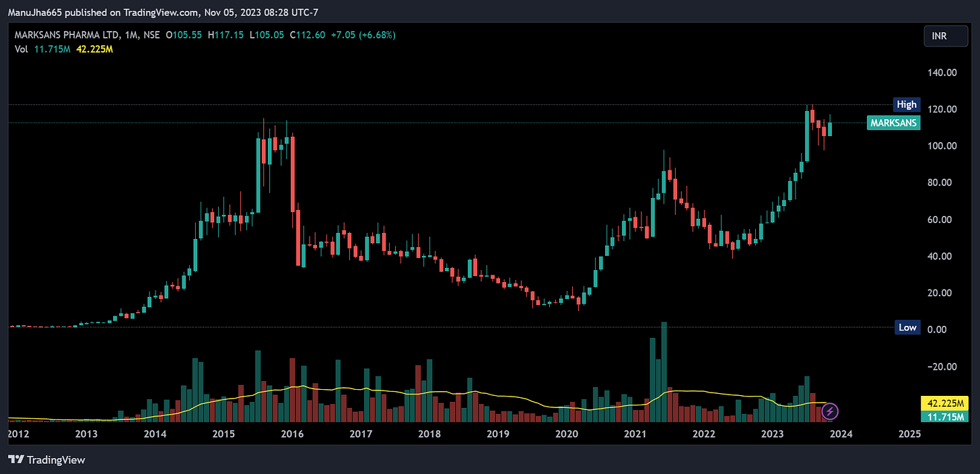Click the 2024 year label on time axis
The image size is (980, 474).
[x=841, y=434]
